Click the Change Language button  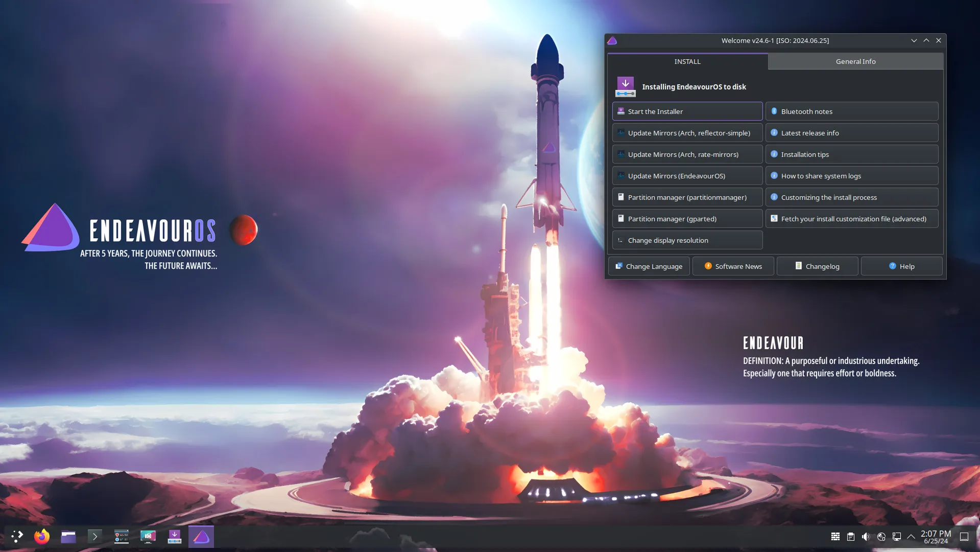click(x=649, y=266)
